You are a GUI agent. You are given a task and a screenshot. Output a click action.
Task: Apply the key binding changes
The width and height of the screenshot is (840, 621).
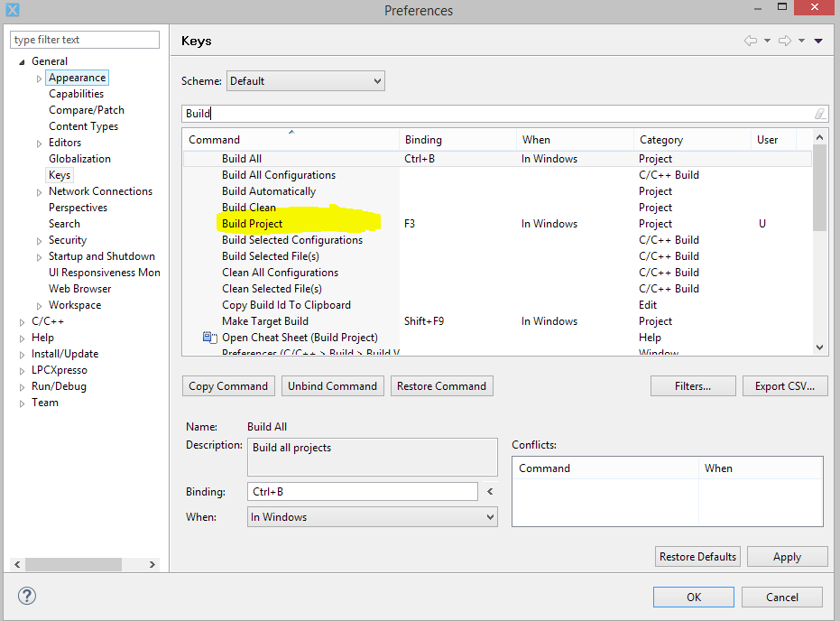click(787, 557)
